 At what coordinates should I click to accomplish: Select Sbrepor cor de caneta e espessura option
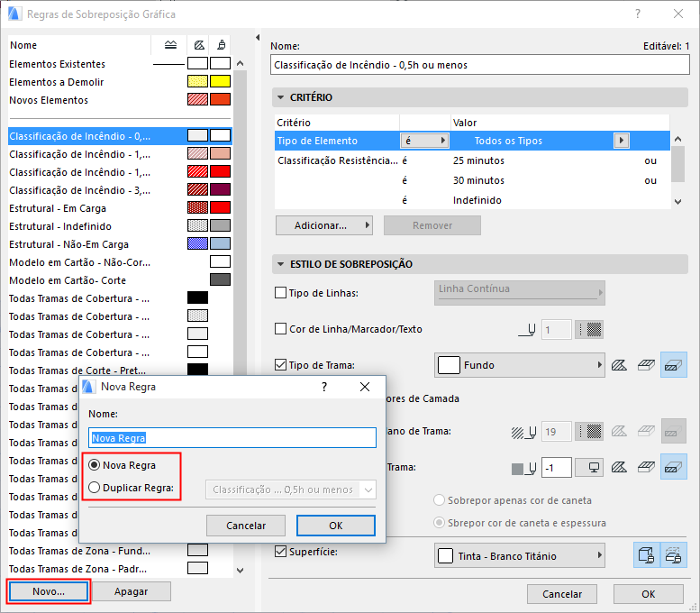click(440, 522)
